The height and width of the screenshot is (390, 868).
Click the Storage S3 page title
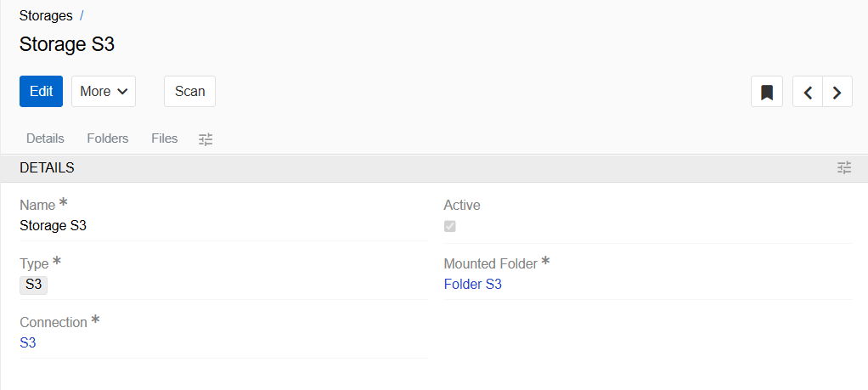tap(67, 45)
